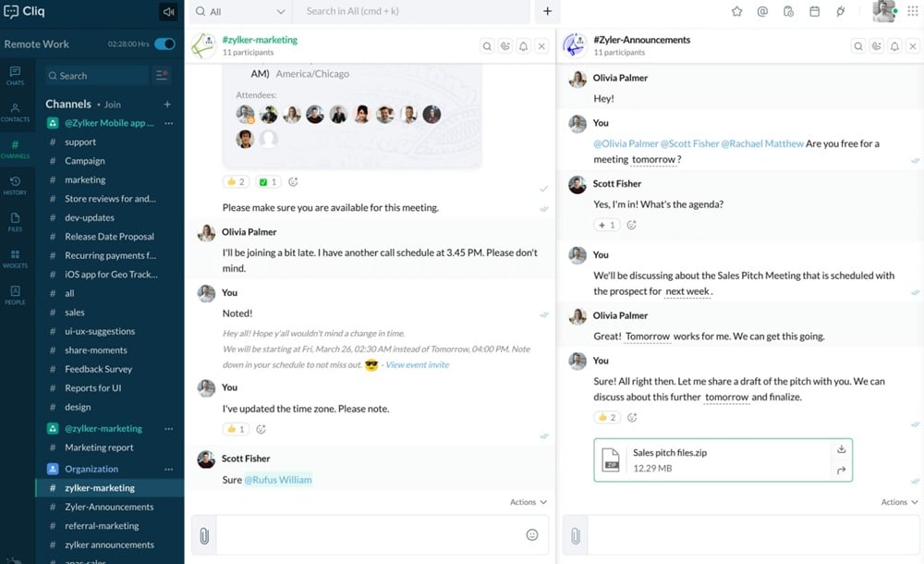
Task: Toggle the green check 1 reaction
Action: 268,182
